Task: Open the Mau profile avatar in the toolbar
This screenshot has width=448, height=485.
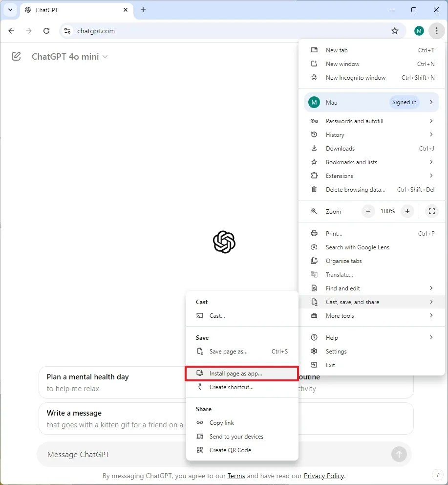Action: click(419, 31)
